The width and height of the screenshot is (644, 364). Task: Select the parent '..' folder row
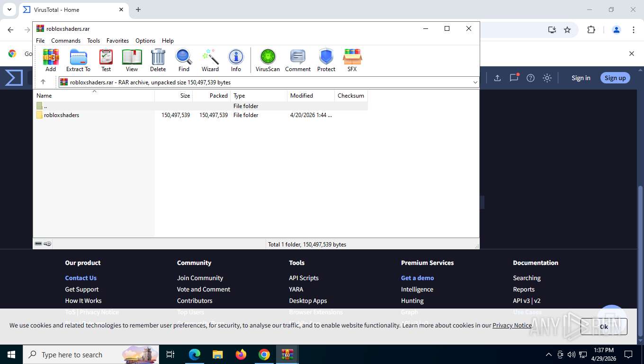(x=200, y=106)
